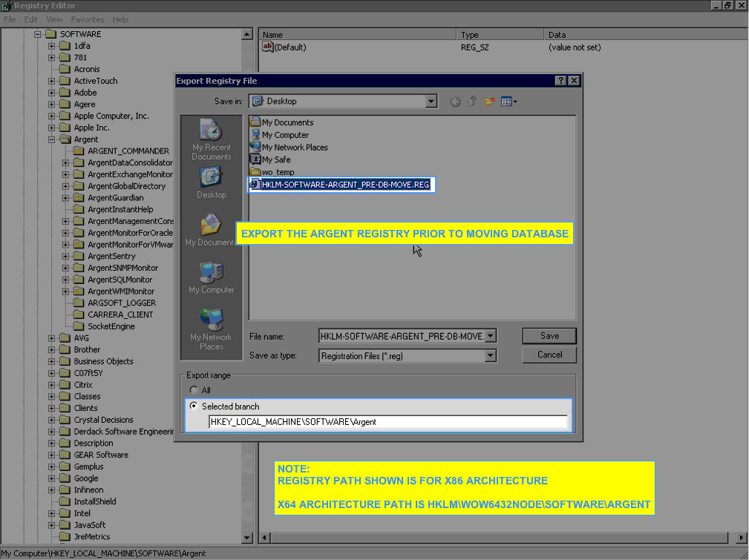Select the Selected branch radio button
Screen dimensions: 749x560
coord(194,406)
